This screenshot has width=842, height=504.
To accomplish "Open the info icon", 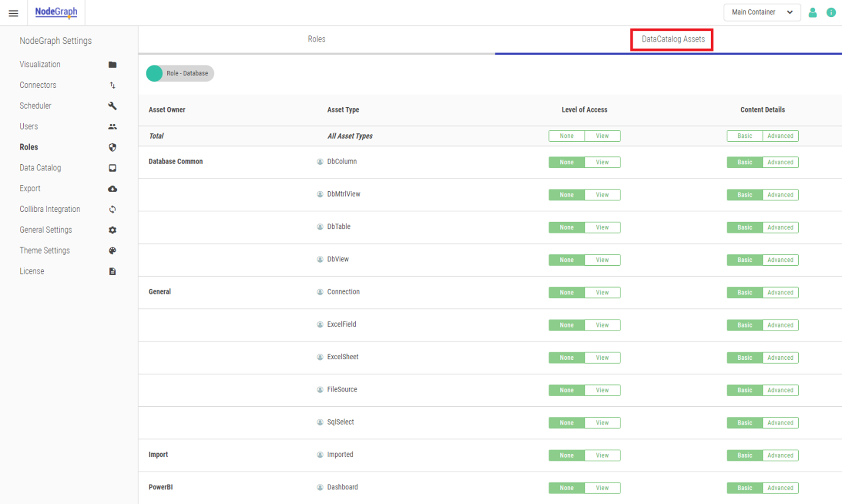I will 831,13.
